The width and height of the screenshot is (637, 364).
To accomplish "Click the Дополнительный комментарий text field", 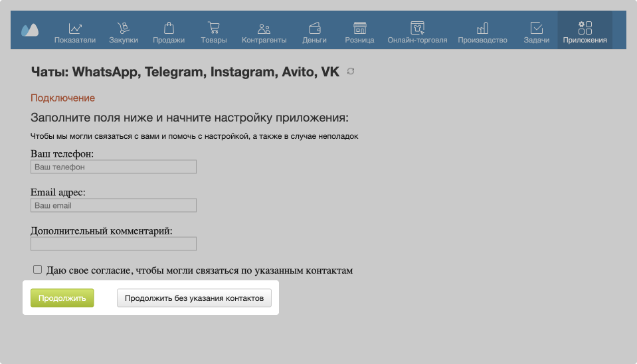I will 114,244.
